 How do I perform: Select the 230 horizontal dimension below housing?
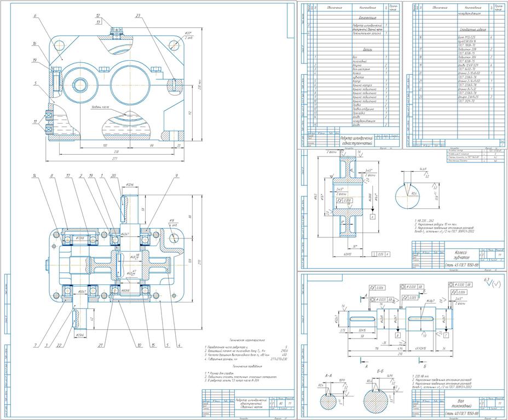point(116,151)
